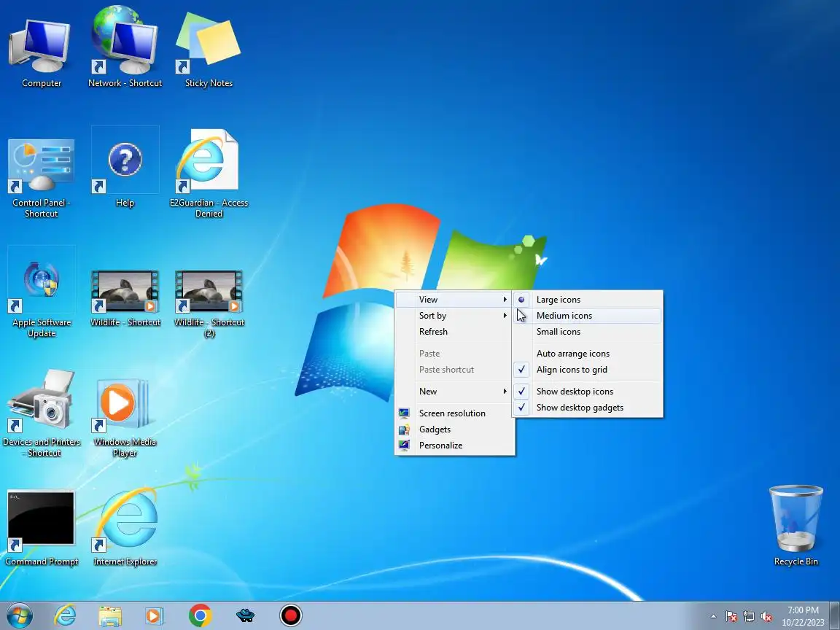Choose Small icons view option

[x=588, y=332]
